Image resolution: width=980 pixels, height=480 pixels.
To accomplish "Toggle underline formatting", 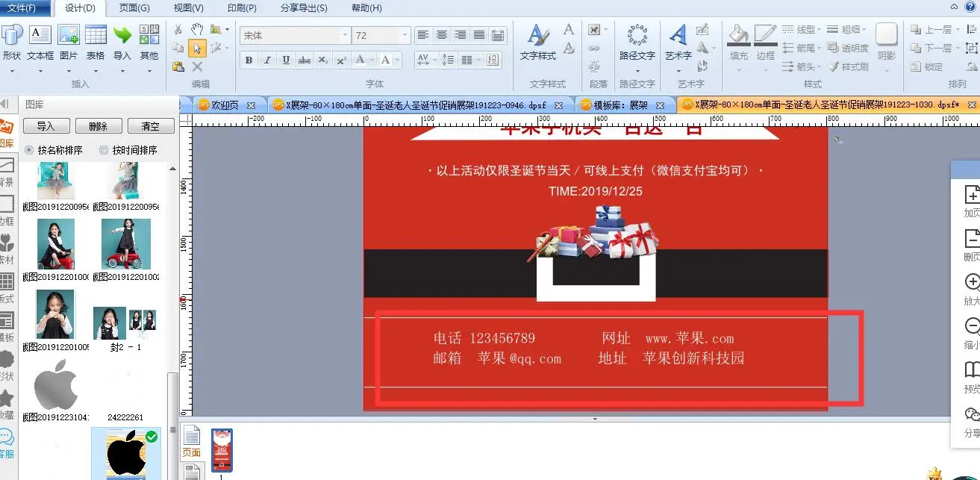I will [x=286, y=60].
